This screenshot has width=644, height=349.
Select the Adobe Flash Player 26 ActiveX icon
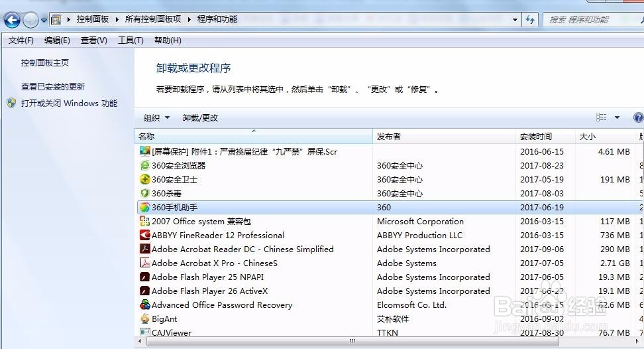(x=144, y=291)
